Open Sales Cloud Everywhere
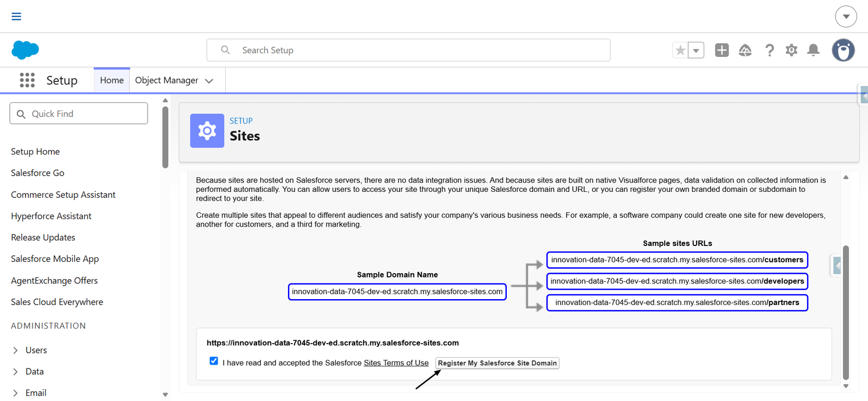 57,302
